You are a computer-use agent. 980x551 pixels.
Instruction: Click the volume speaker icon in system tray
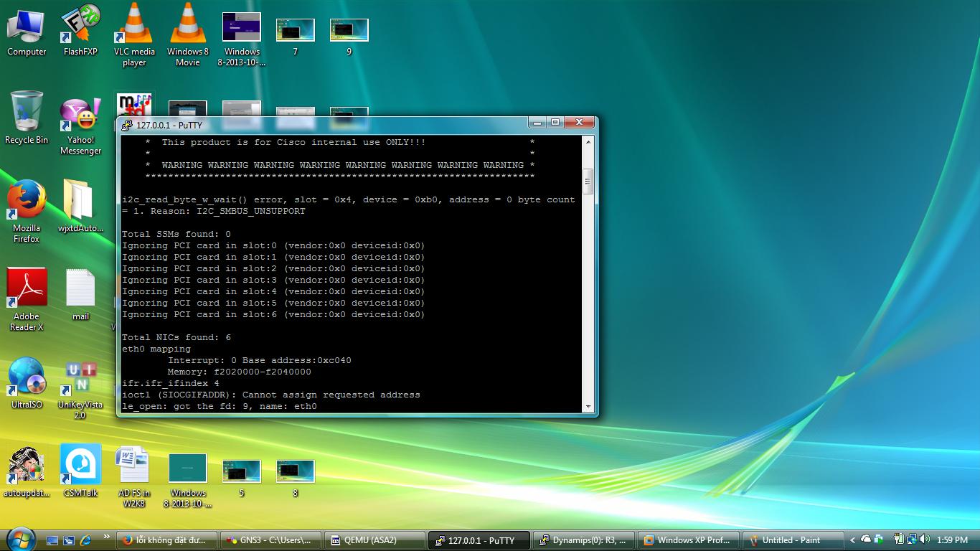pos(924,540)
